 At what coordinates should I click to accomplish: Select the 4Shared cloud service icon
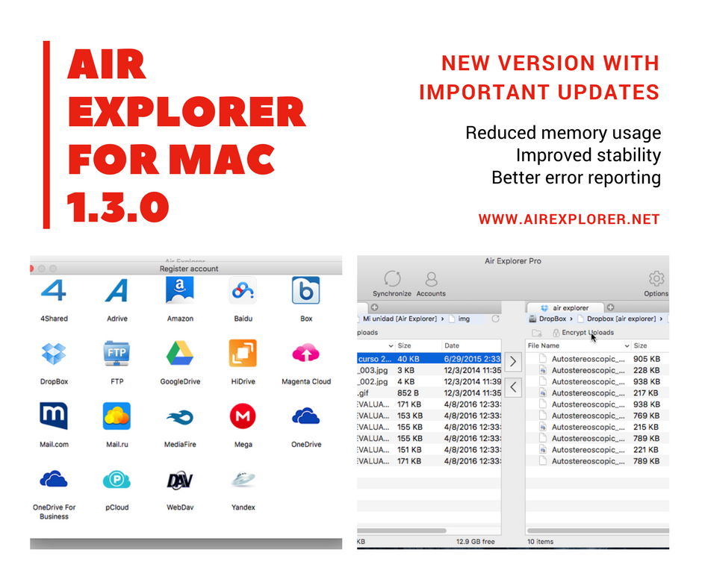[54, 292]
